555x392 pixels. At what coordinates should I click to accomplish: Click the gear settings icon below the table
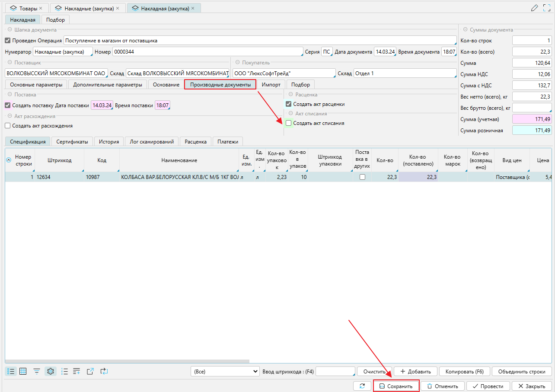[51, 371]
